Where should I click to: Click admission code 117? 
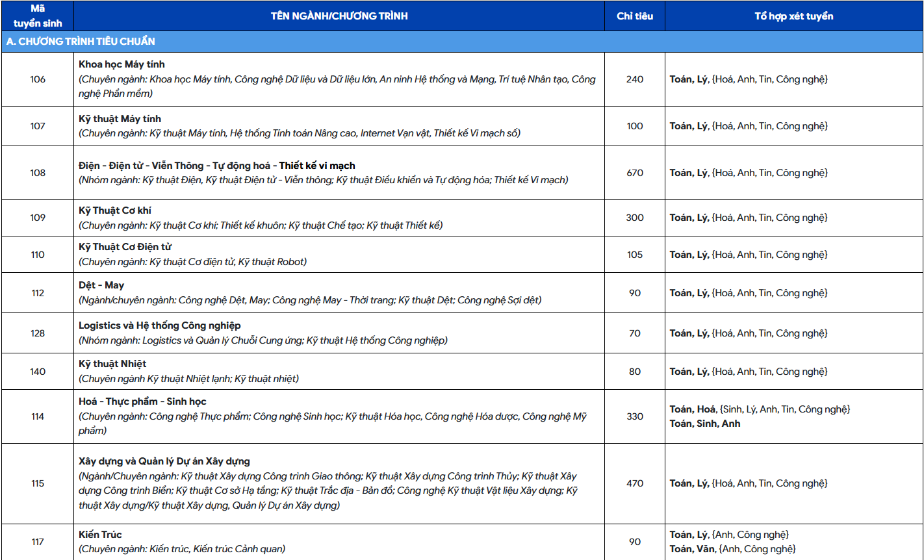[x=38, y=542]
